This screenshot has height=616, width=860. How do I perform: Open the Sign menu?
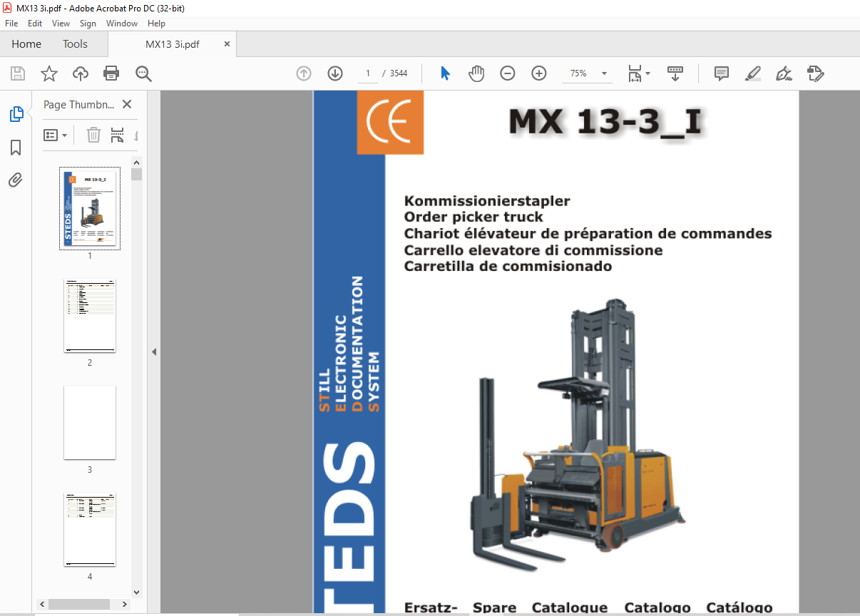click(88, 24)
